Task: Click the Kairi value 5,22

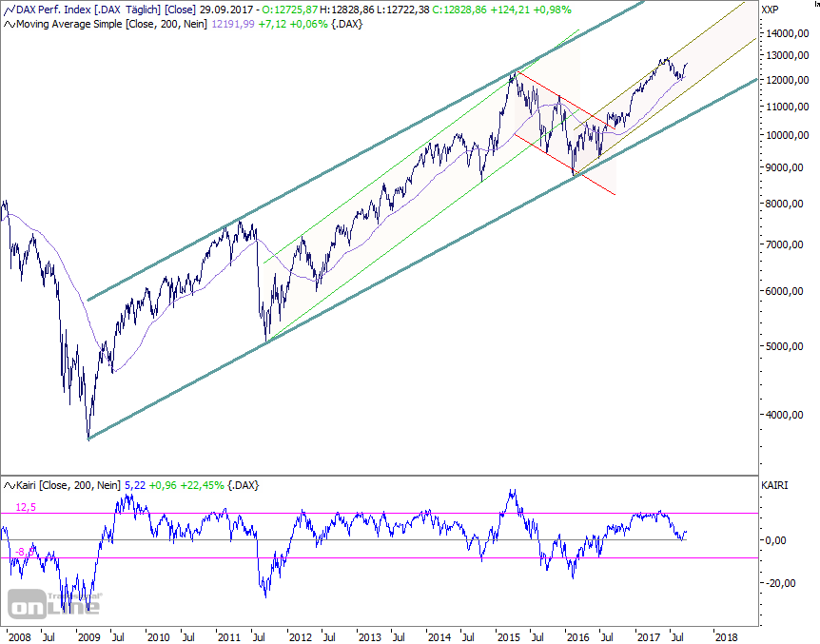Action: (x=135, y=485)
